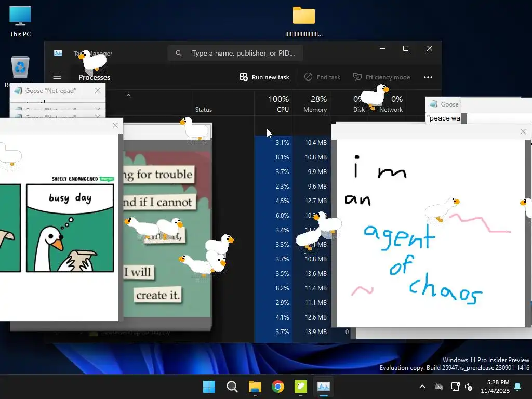Click the Task Manager app icon in title bar
This screenshot has height=399, width=532.
[58, 54]
